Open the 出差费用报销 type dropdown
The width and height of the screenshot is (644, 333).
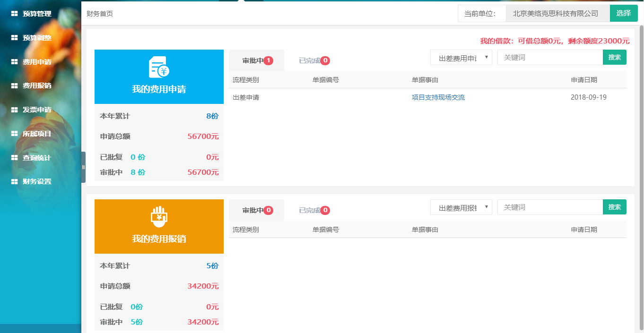(x=461, y=207)
